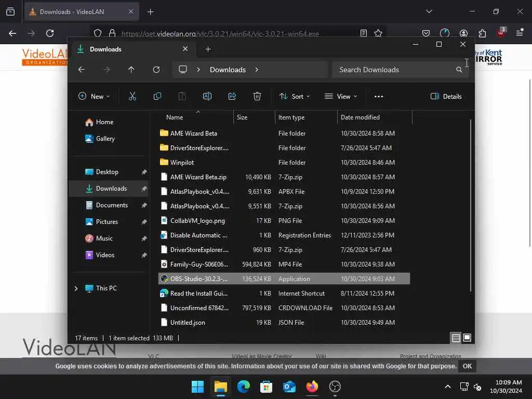
Task: Open Outlook from the taskbar
Action: 289,387
